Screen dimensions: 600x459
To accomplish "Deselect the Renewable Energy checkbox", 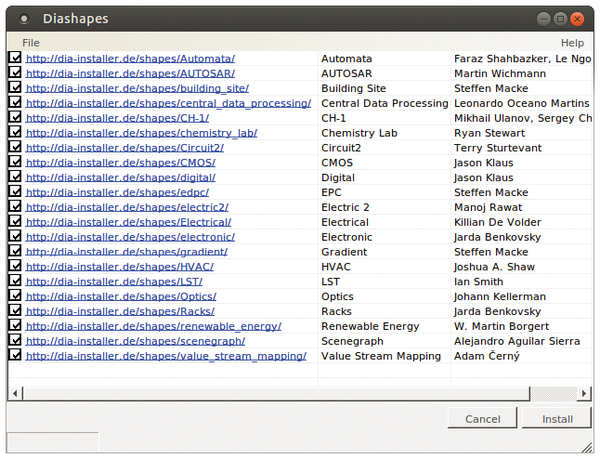I will [15, 326].
